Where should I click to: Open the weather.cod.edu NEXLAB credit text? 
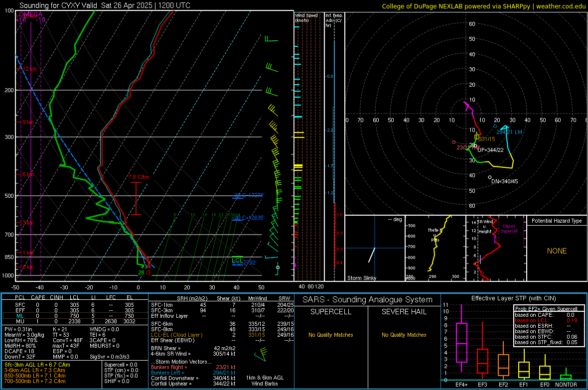pyautogui.click(x=483, y=6)
